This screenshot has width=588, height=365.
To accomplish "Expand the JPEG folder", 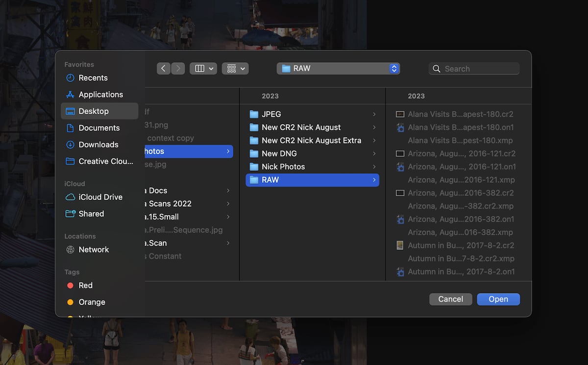I will [x=271, y=114].
